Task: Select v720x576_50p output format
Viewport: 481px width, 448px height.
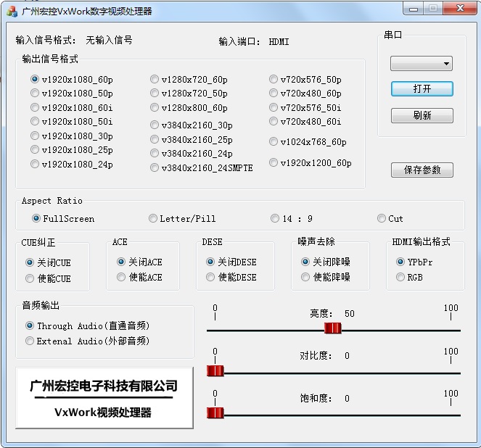Action: [274, 80]
